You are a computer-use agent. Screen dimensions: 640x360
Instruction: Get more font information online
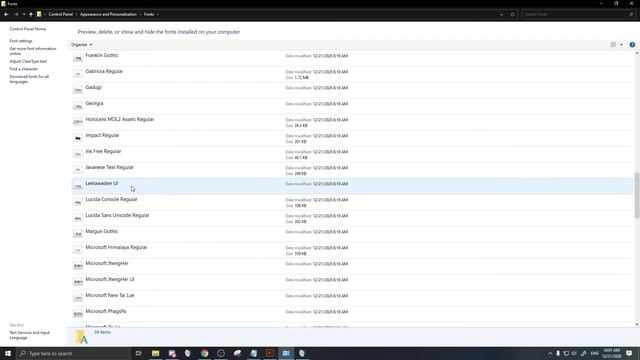33,51
